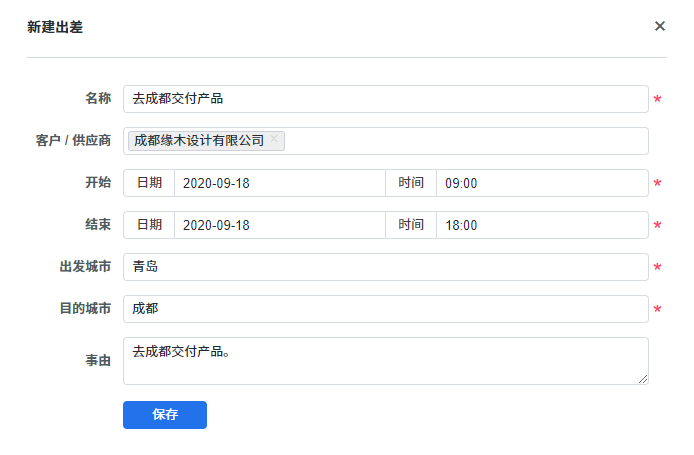Click the 日期 addon in the 开始 row

[x=149, y=183]
